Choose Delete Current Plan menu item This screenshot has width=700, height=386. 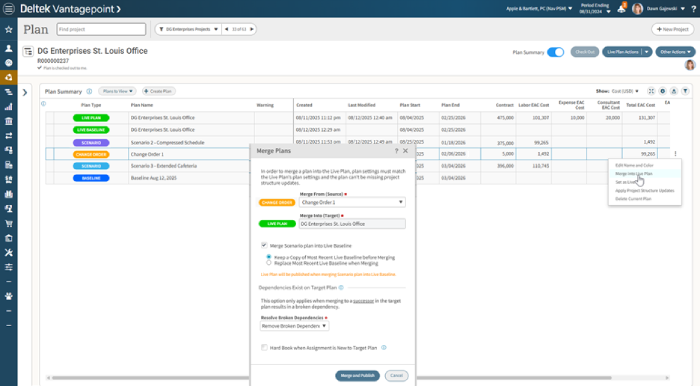tap(633, 199)
